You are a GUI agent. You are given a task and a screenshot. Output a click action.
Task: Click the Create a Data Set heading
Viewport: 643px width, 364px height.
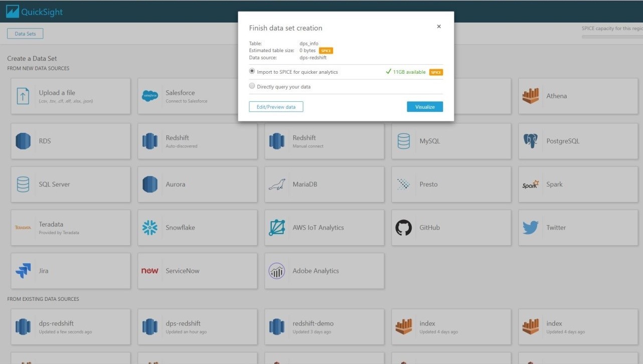coord(32,59)
